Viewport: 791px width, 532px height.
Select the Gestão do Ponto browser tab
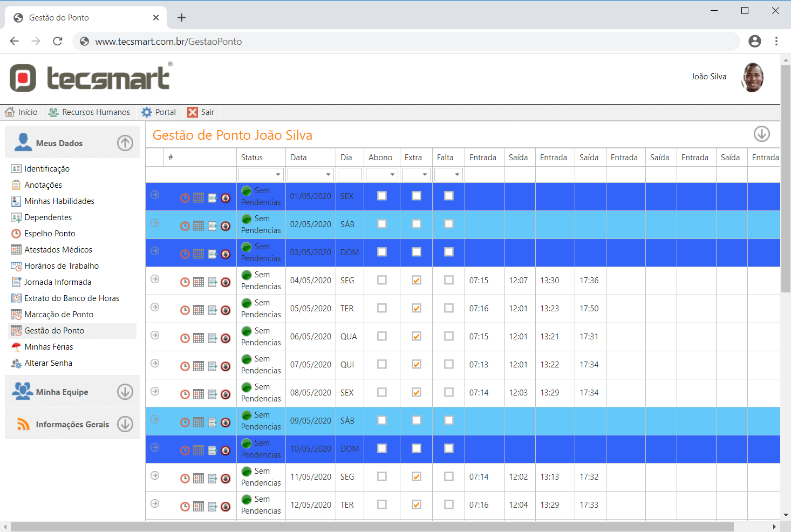(86, 18)
